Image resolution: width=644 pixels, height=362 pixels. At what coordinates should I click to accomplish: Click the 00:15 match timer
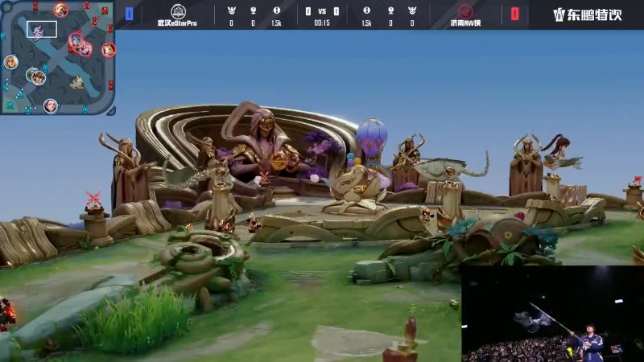click(322, 23)
